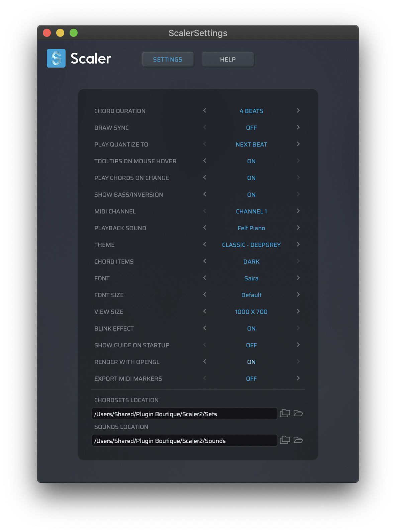
Task: Click left arrow for Blink Effect
Action: point(205,328)
